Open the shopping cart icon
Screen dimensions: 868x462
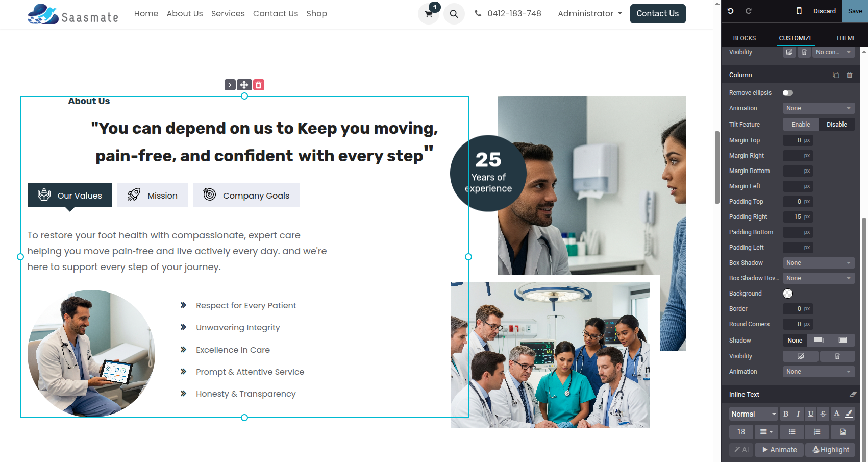click(x=429, y=14)
